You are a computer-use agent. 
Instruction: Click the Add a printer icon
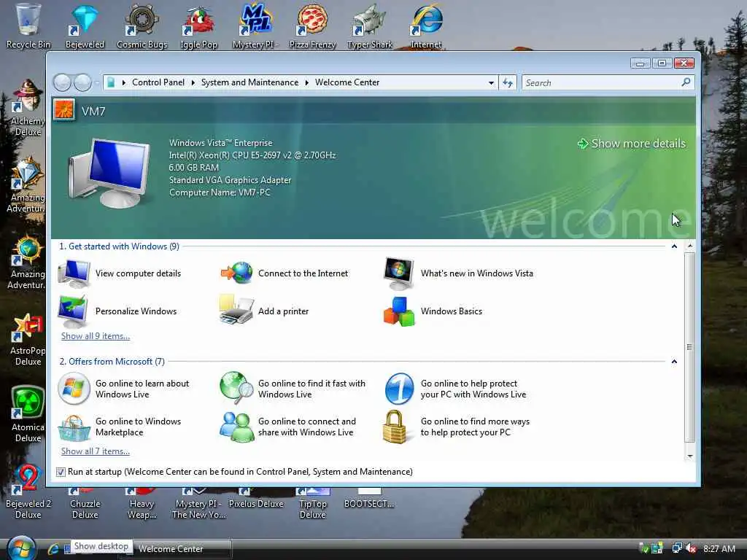click(x=236, y=311)
